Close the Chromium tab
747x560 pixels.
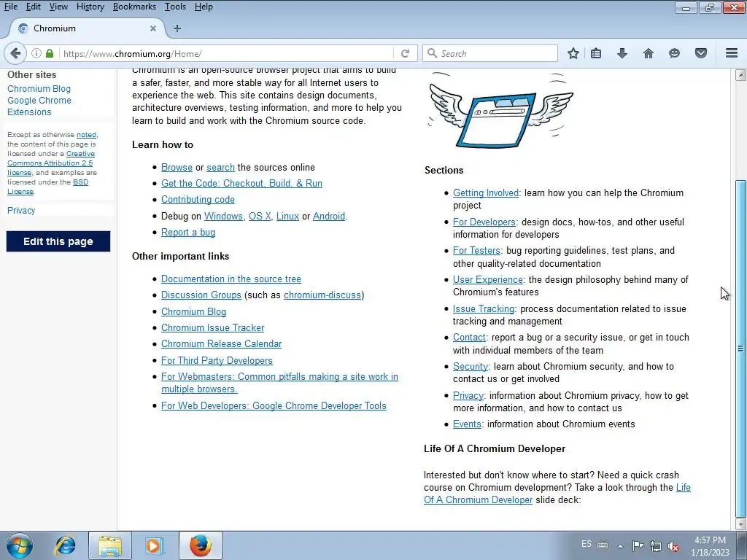[x=153, y=28]
